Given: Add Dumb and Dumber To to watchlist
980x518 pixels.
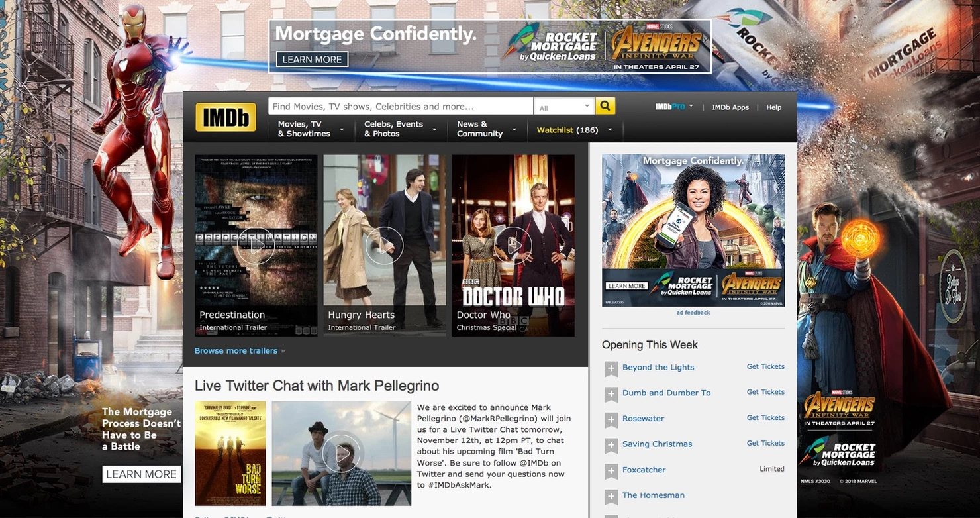Looking at the screenshot, I should click(611, 394).
